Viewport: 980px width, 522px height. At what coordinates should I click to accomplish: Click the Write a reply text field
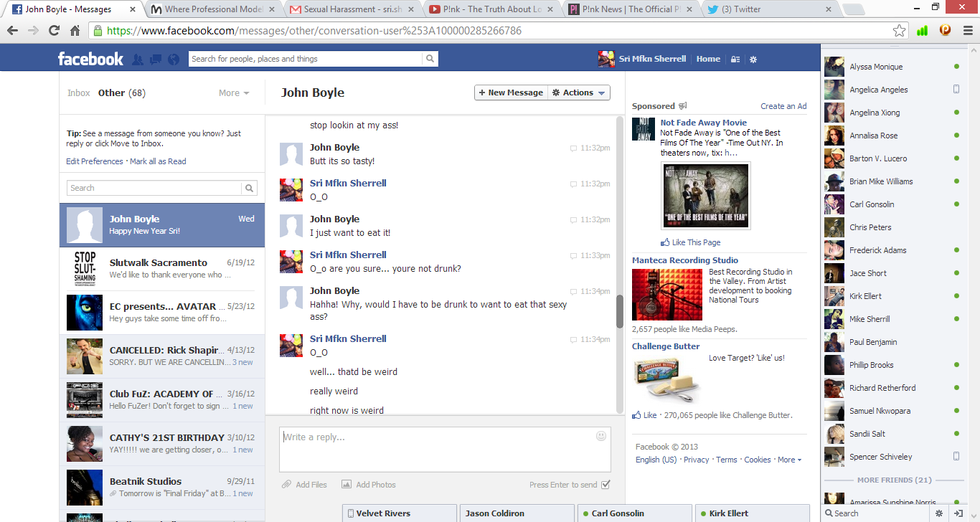pos(438,449)
